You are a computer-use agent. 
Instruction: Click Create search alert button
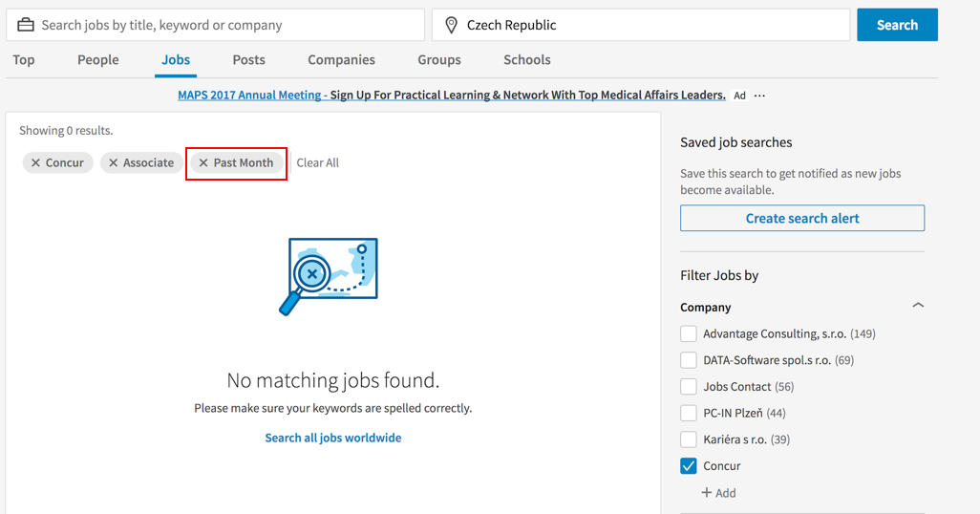[802, 219]
